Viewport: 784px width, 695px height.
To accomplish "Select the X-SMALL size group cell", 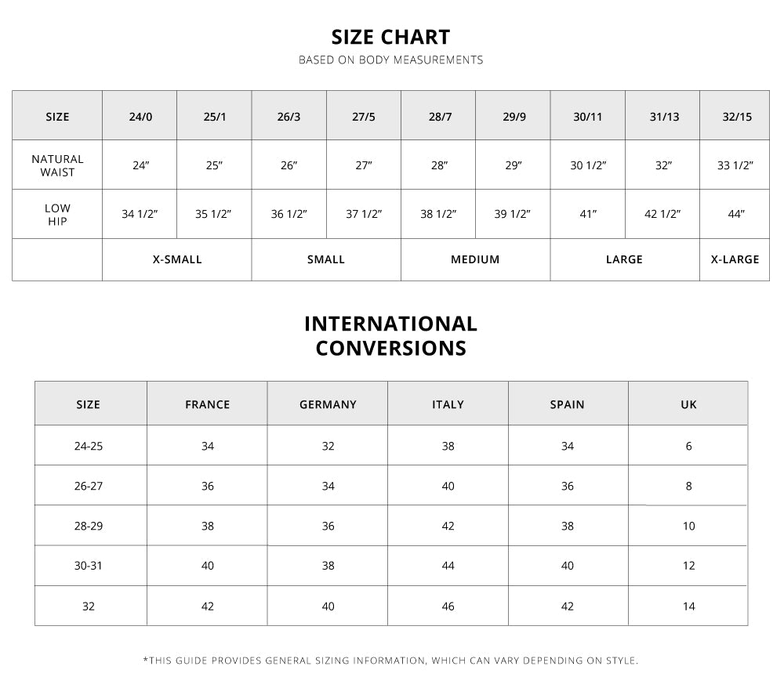I will point(177,259).
